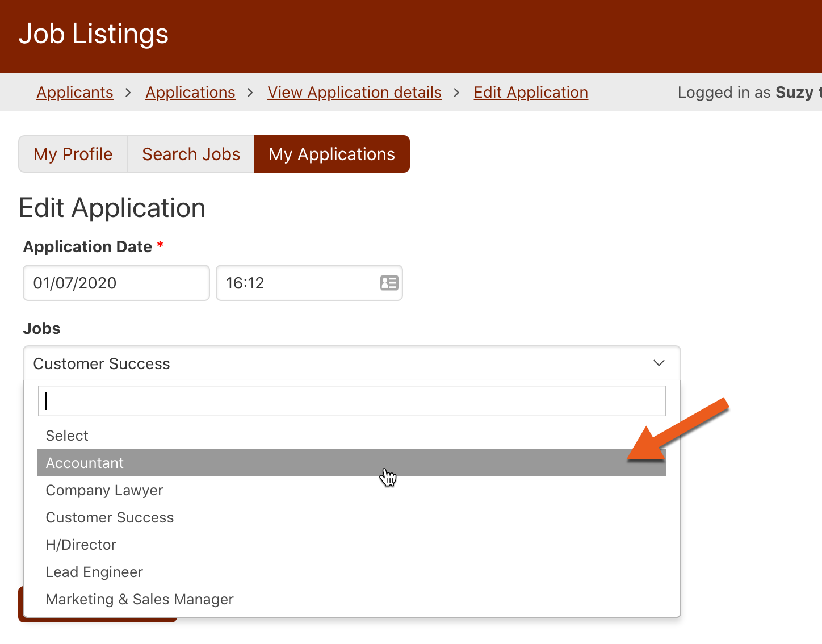Select the H/Director job option
Screen dimensions: 822x644
tap(81, 545)
